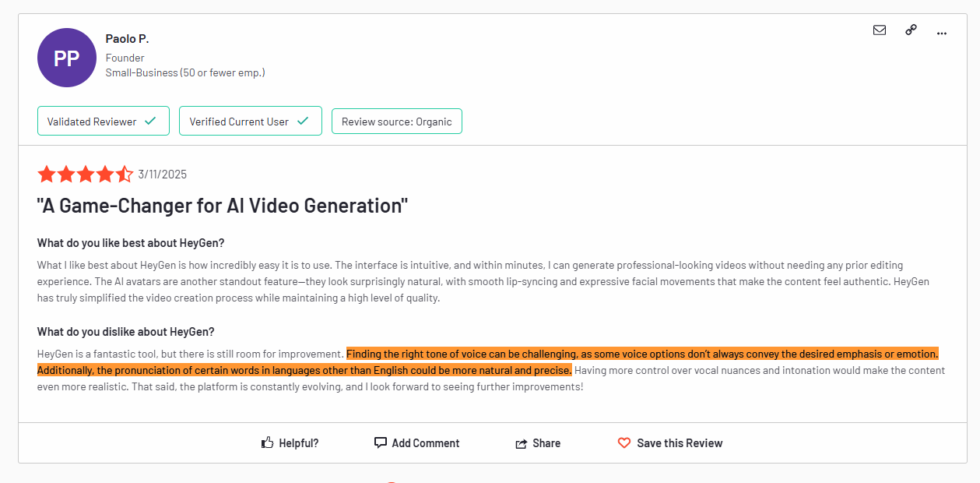Click the thumbs-up Helpful icon

268,442
